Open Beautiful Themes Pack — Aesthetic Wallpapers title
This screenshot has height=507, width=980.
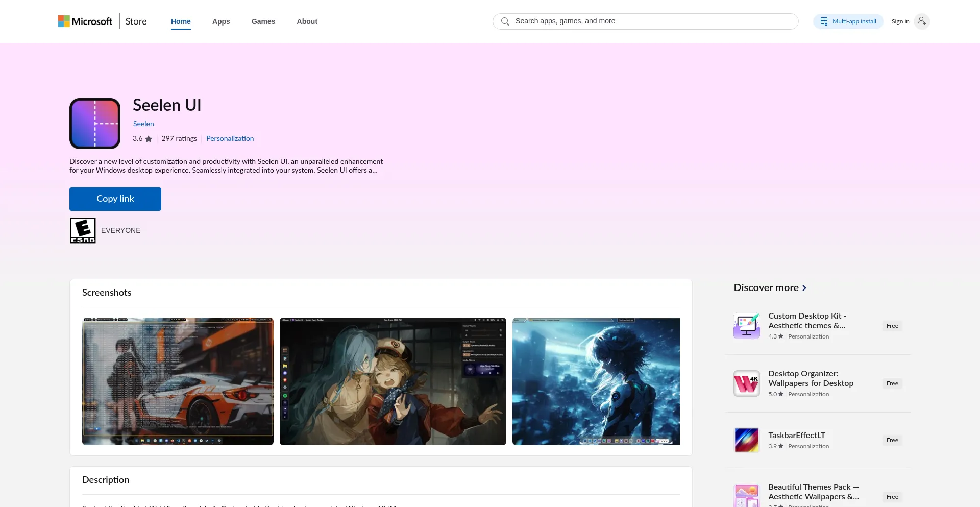pos(814,492)
